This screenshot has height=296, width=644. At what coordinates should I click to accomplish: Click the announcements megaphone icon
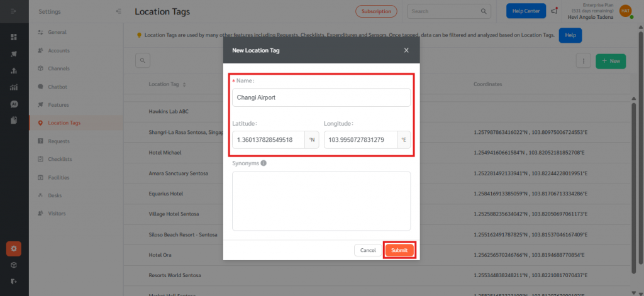(x=554, y=11)
